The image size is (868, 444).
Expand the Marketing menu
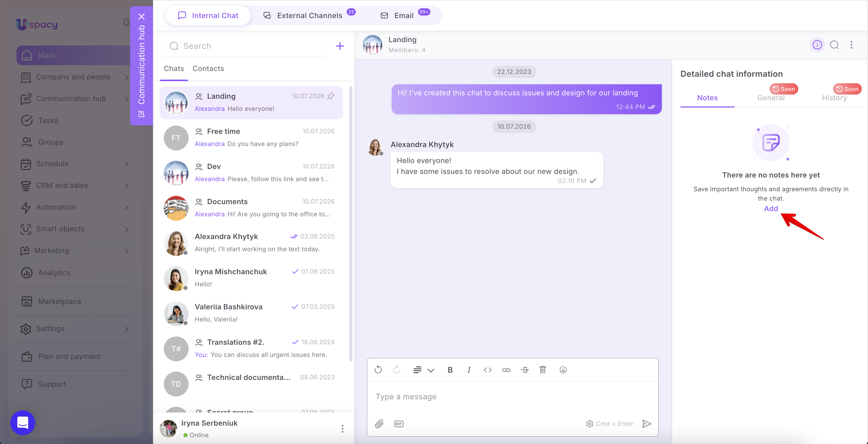(127, 251)
